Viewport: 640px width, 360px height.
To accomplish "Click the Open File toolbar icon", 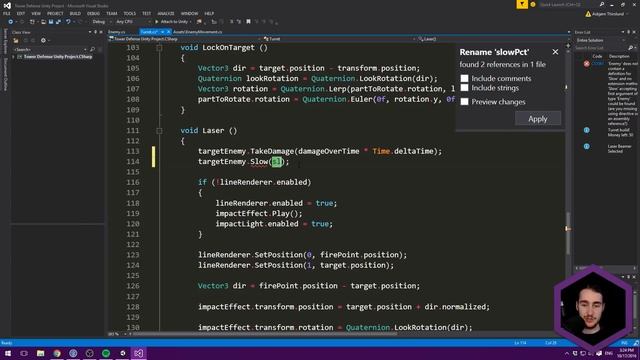I will pyautogui.click(x=43, y=22).
